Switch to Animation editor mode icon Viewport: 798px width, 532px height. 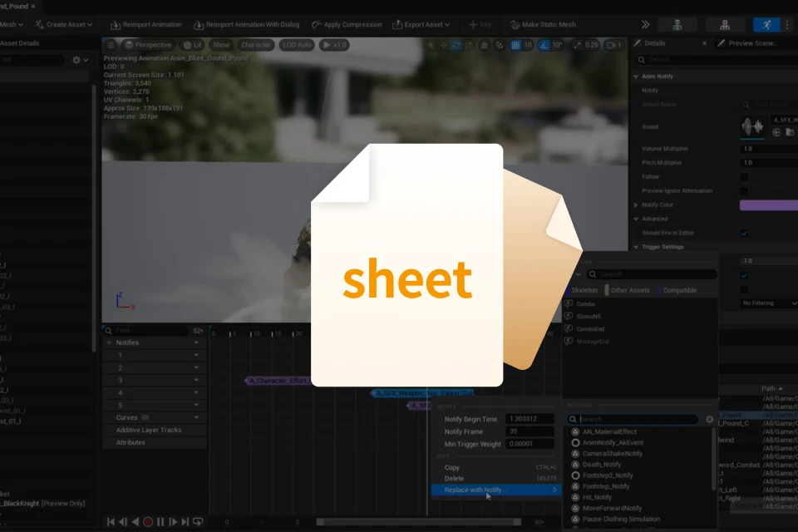click(766, 24)
